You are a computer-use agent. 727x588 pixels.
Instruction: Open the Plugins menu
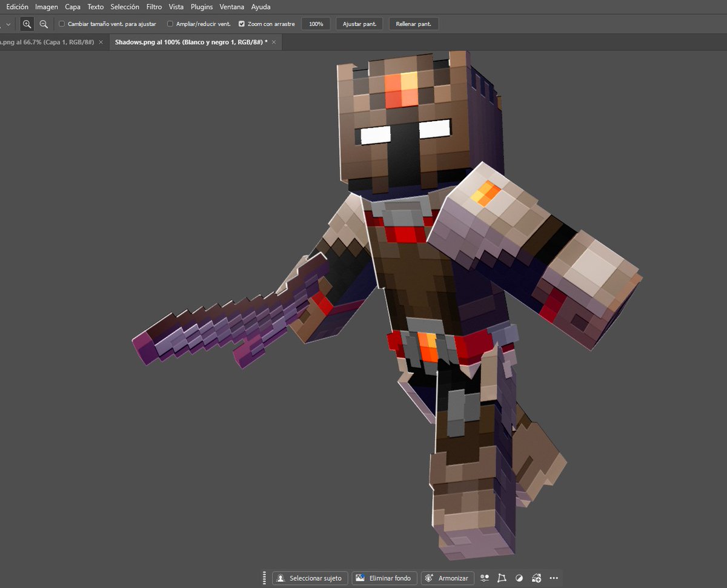pyautogui.click(x=202, y=7)
